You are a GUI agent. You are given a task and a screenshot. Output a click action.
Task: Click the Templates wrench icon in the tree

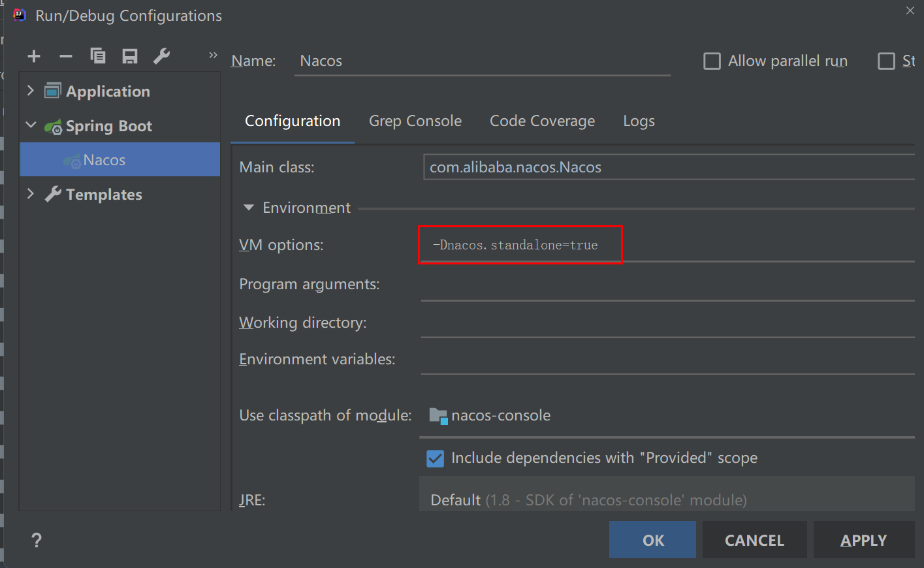click(x=53, y=194)
